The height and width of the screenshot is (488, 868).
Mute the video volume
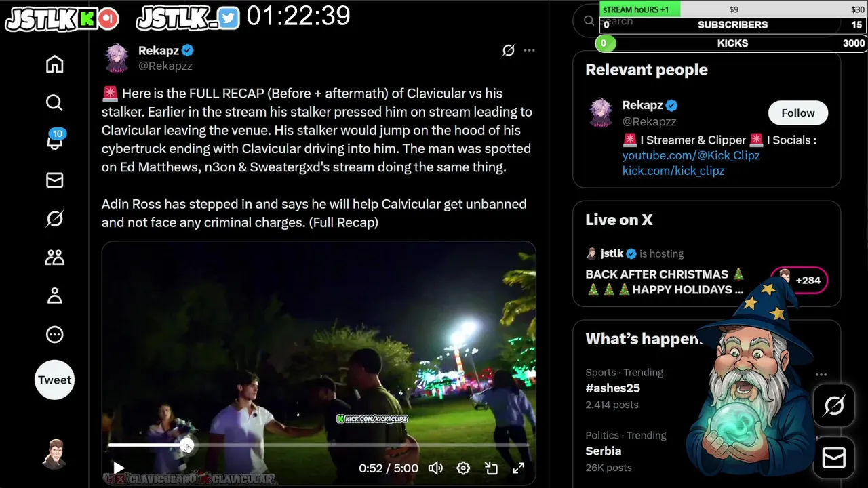tap(435, 468)
